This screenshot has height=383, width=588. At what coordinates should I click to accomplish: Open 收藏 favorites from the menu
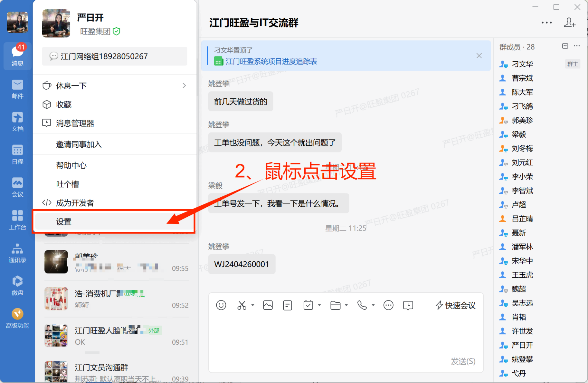point(115,104)
